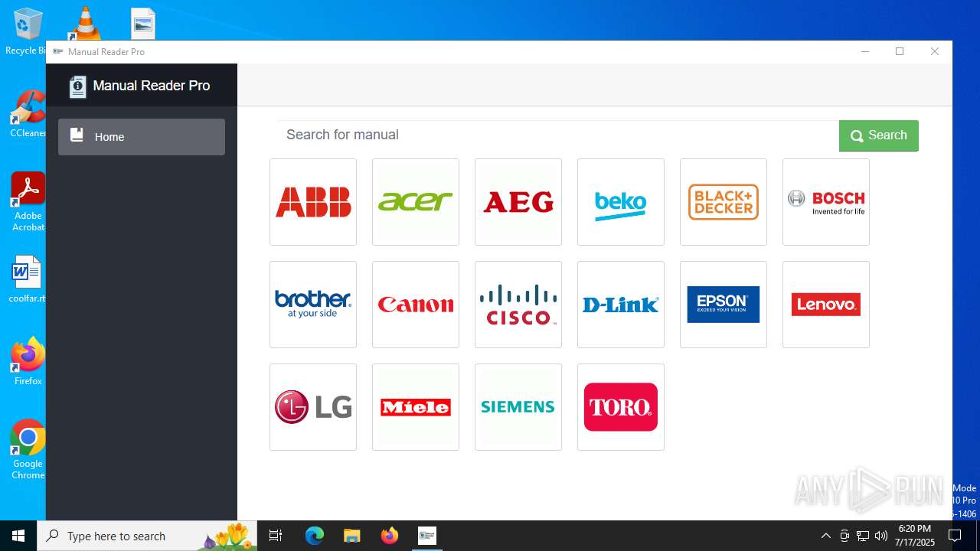
Task: Open Task View on the taskbar
Action: pyautogui.click(x=276, y=536)
